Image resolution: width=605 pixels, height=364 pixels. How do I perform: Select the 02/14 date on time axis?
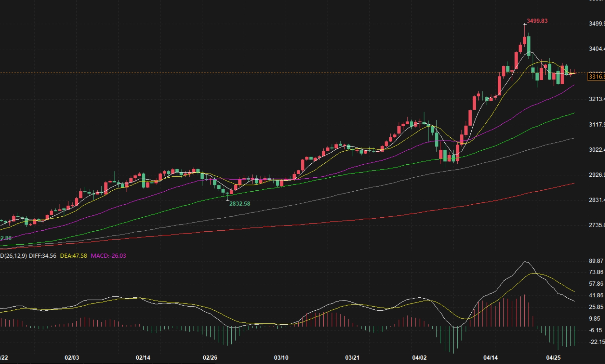(x=143, y=357)
